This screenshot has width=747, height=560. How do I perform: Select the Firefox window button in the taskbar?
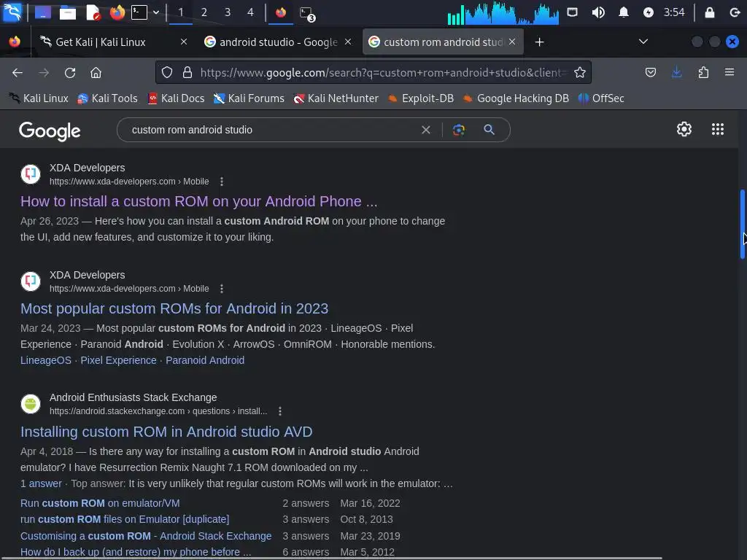pos(281,12)
